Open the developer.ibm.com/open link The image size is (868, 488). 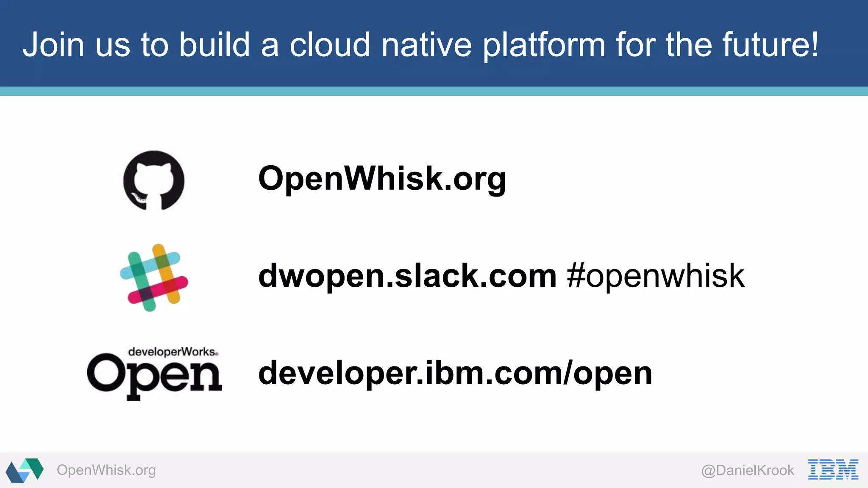point(455,373)
